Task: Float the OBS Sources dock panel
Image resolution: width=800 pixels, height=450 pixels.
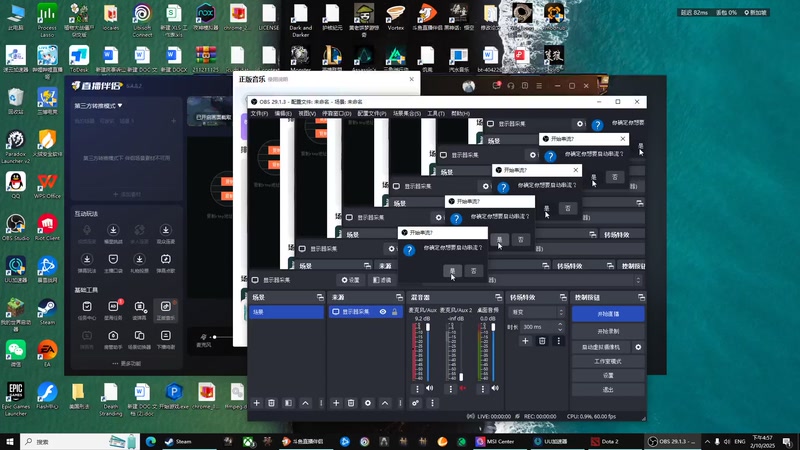Action: coord(399,297)
